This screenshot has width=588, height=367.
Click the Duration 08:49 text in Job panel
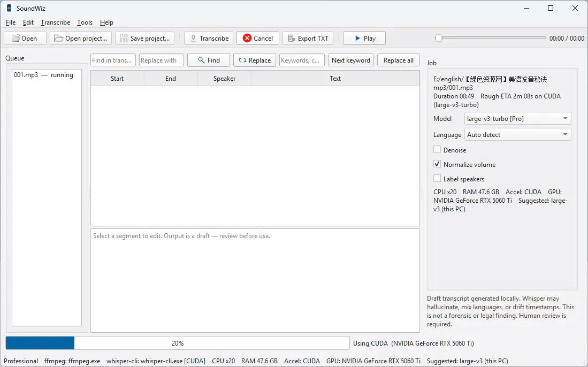point(454,96)
